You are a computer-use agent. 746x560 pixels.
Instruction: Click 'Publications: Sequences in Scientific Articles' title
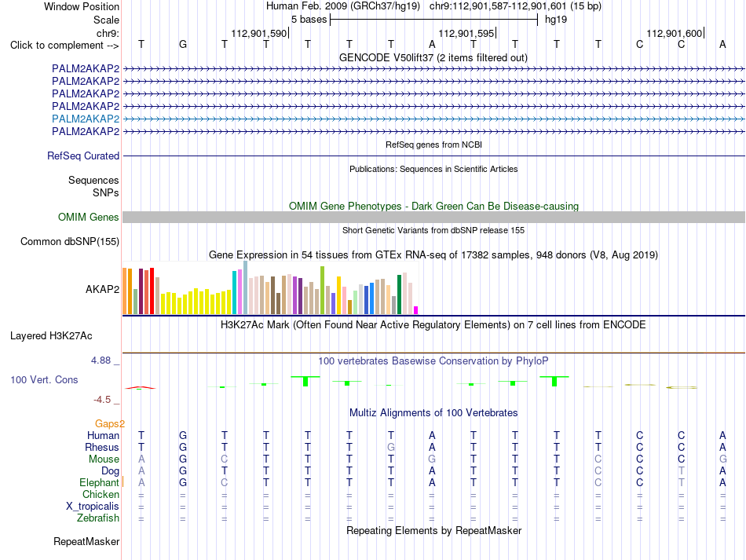433,169
